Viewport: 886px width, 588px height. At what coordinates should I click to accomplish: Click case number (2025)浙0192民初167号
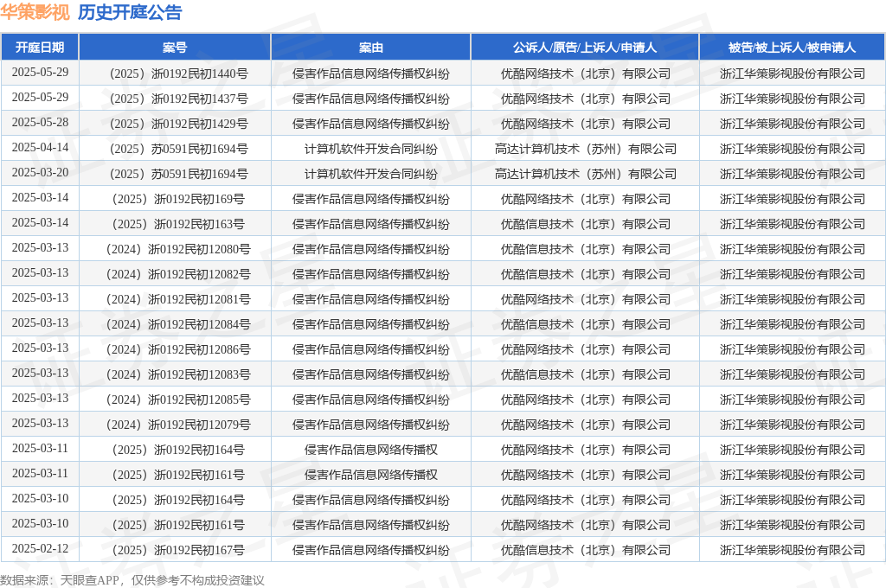point(178,550)
